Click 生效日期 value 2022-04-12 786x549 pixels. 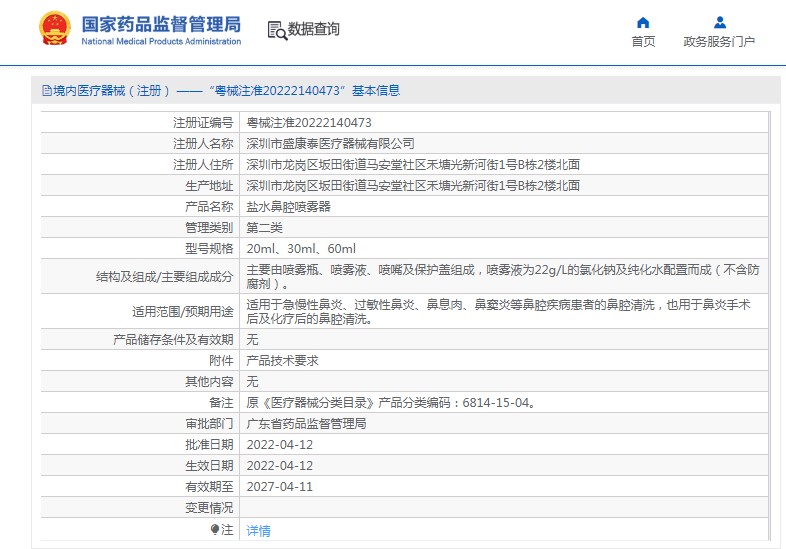click(280, 466)
